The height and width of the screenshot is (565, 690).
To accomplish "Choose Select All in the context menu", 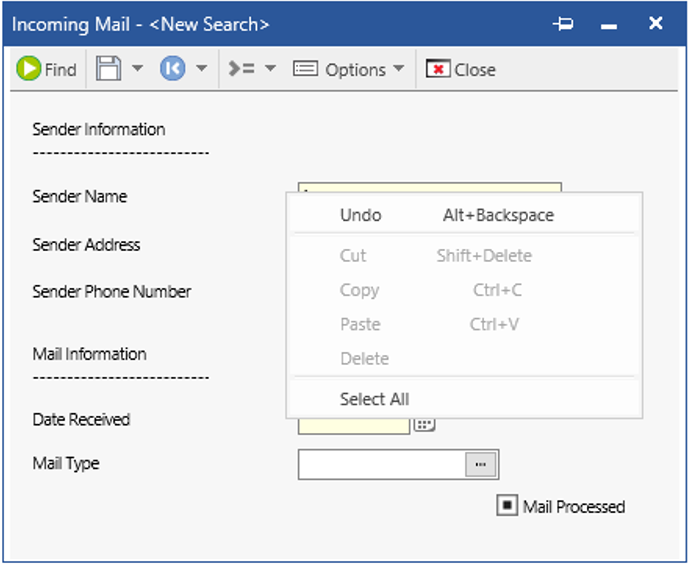I will 464,399.
